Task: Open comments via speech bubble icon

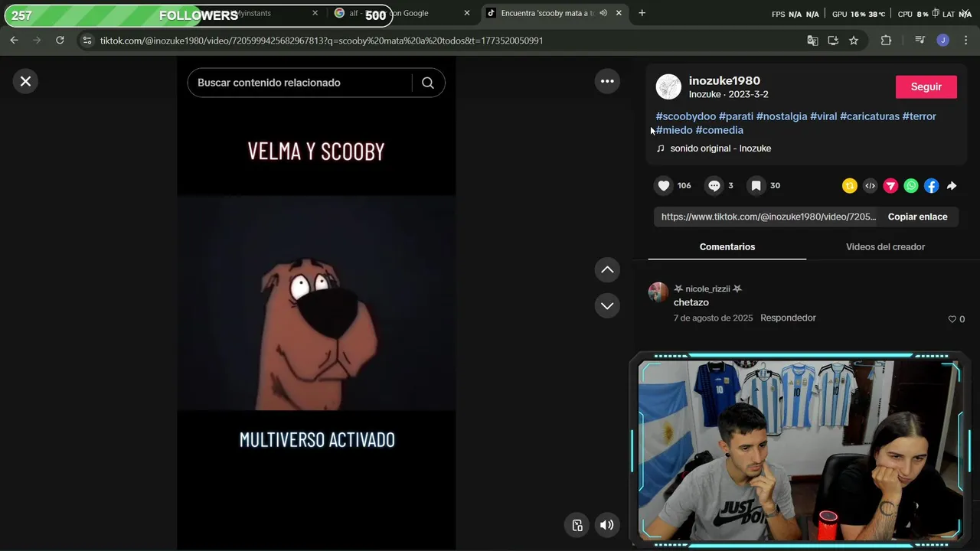Action: pos(714,185)
